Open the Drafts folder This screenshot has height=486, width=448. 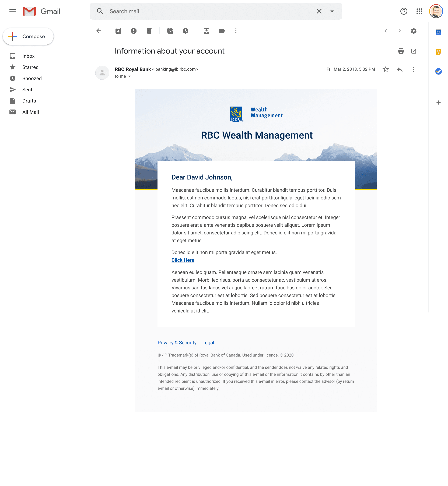tap(29, 101)
